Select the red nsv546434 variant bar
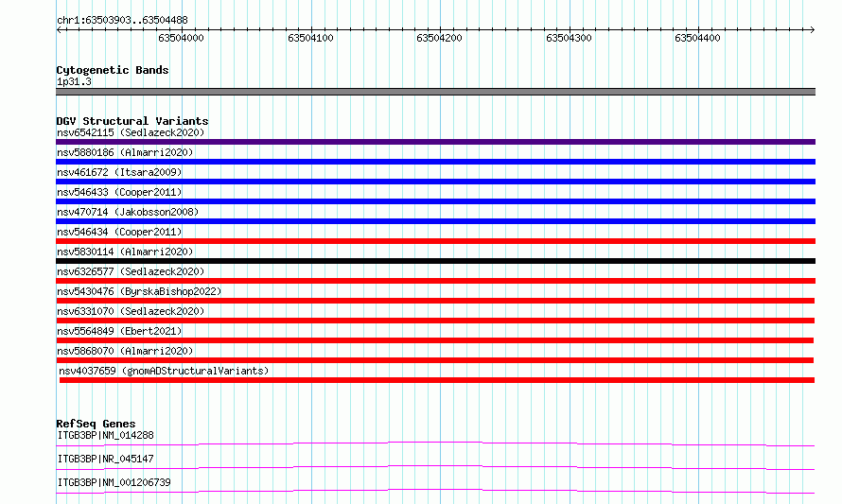 pos(435,241)
